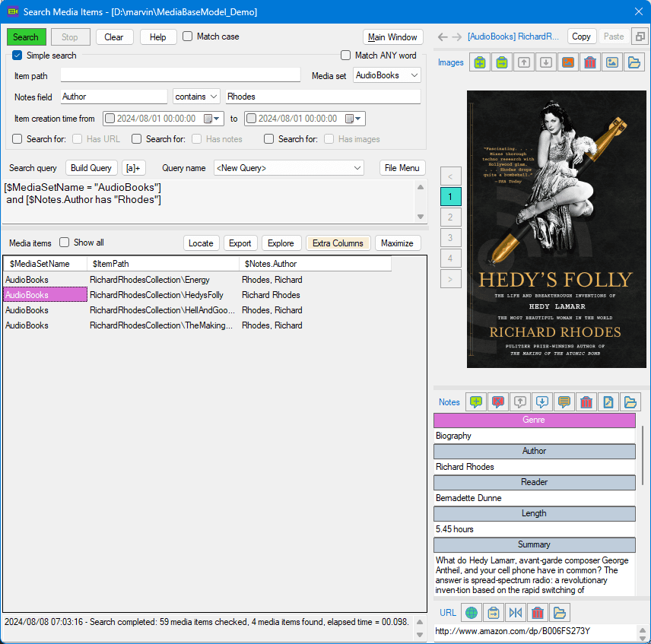Click the red X remove-note bubble icon

click(498, 401)
